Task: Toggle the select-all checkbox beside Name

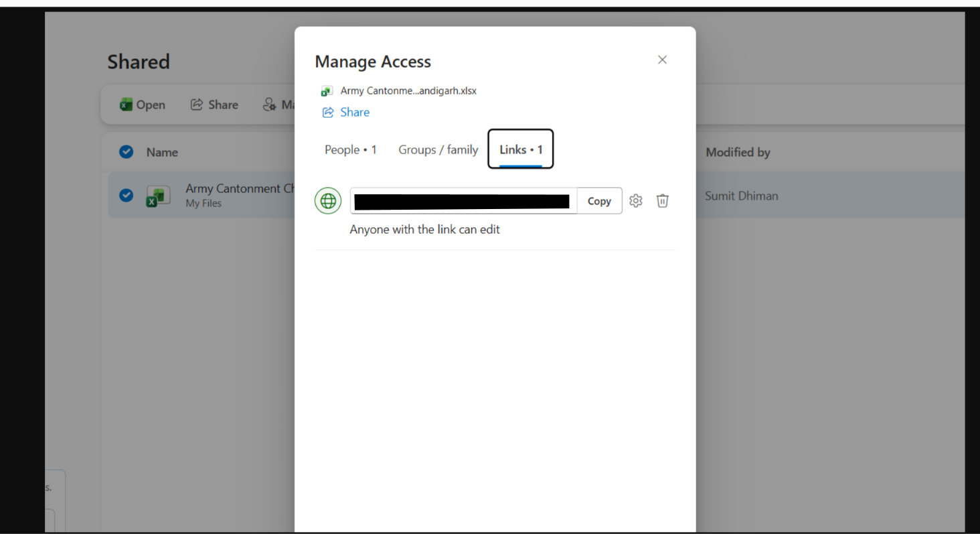Action: [x=126, y=152]
